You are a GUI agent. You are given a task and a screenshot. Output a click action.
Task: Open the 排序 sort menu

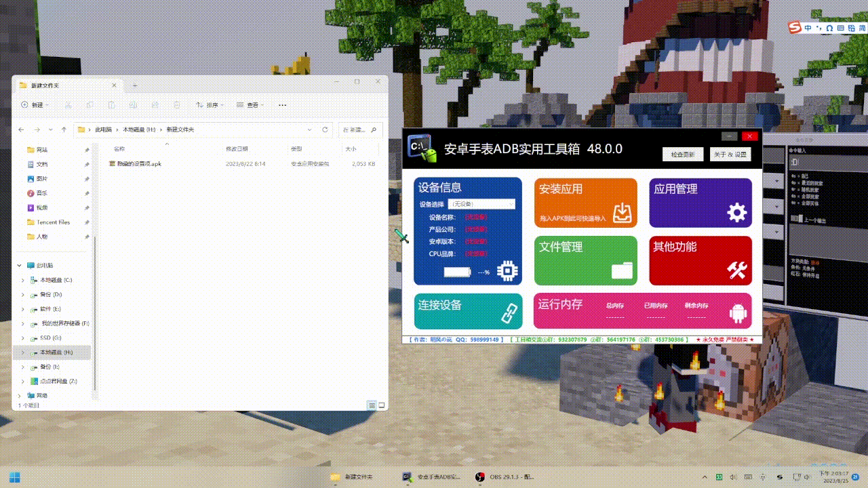tap(210, 105)
